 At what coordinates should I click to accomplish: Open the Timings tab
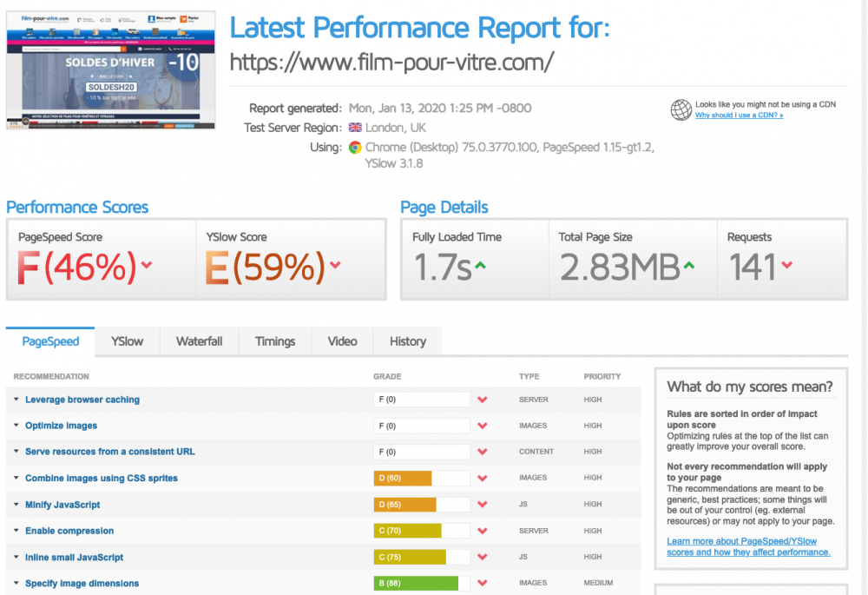point(275,341)
